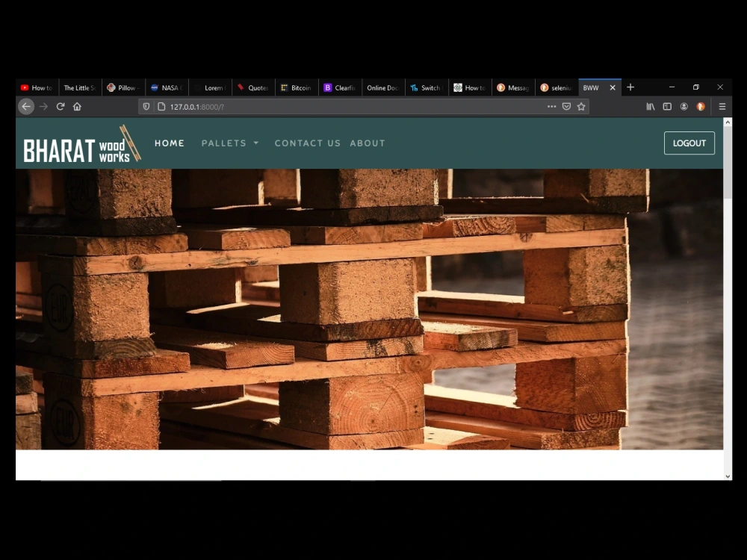Restore down the browser window
The image size is (747, 560).
[x=696, y=87]
